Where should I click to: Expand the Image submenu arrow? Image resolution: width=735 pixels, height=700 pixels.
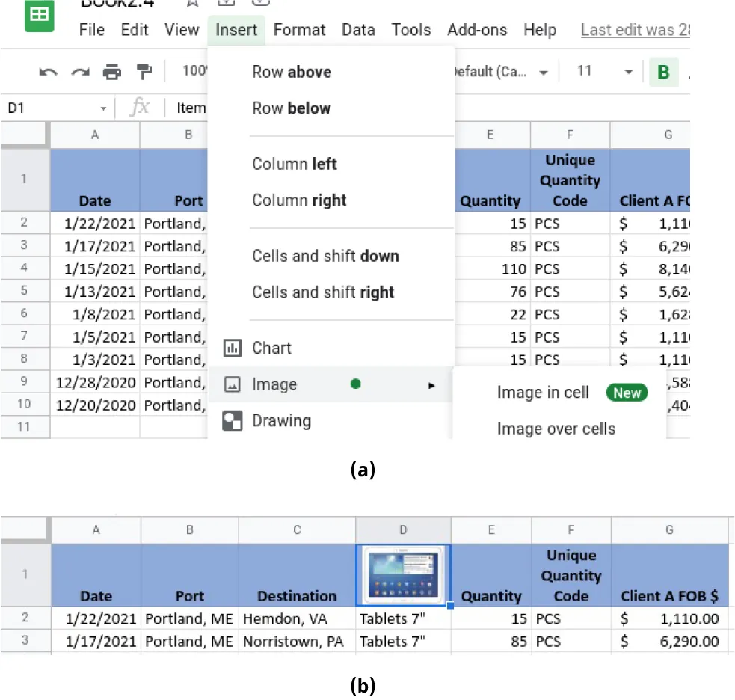tap(432, 384)
